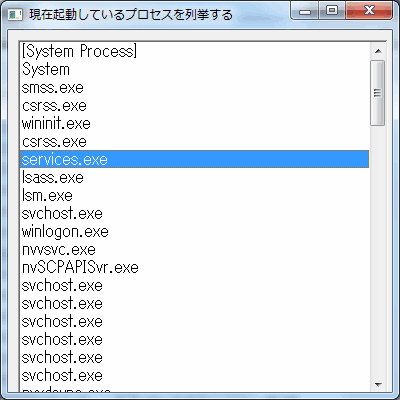Screen dimensions: 400x400
Task: Select lsass.exe in the list
Action: coord(195,178)
